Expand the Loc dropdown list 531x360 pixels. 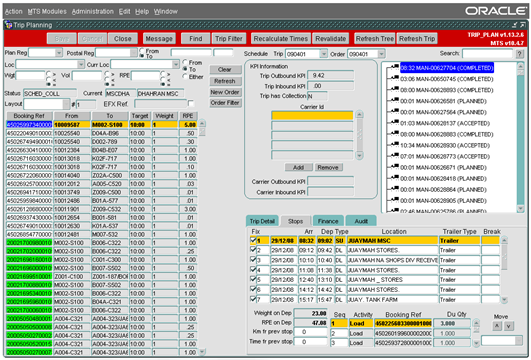click(81, 64)
